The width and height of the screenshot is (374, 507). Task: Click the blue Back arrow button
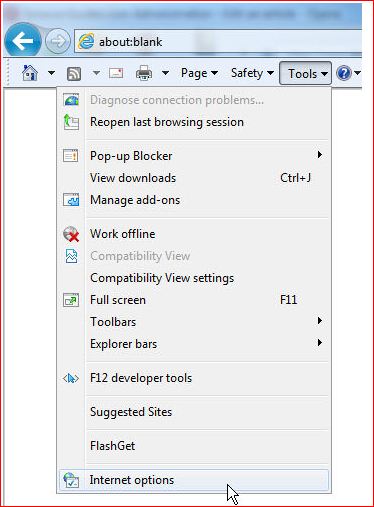23,41
